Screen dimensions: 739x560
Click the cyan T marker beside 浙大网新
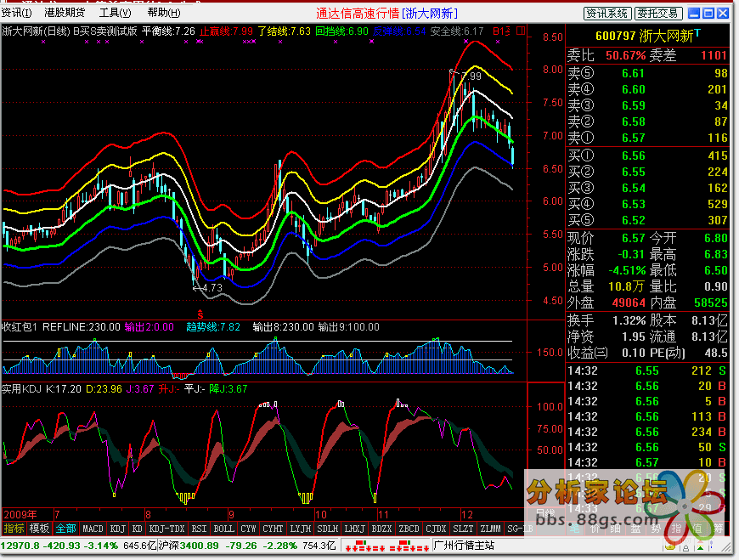[697, 33]
